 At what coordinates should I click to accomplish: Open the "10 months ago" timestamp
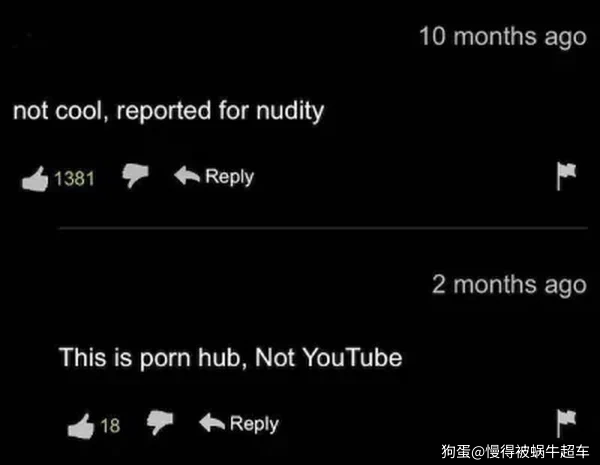click(503, 37)
